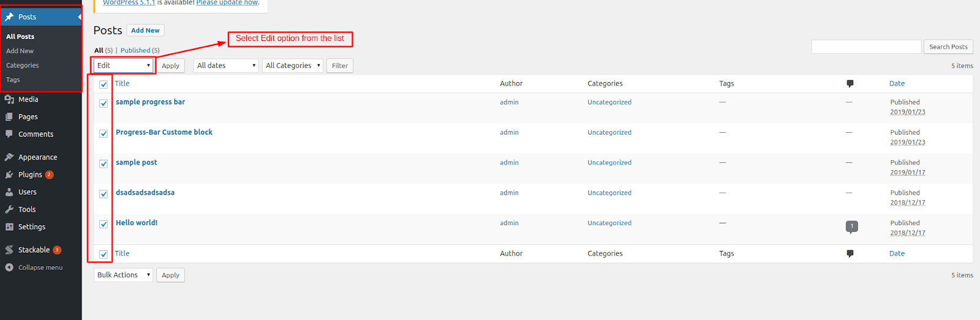Click the Filter button
This screenshot has width=980, height=320.
click(340, 65)
